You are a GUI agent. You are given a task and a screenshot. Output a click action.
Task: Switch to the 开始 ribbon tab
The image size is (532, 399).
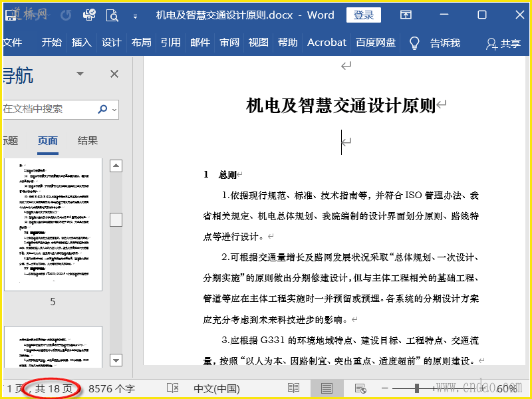click(x=52, y=43)
